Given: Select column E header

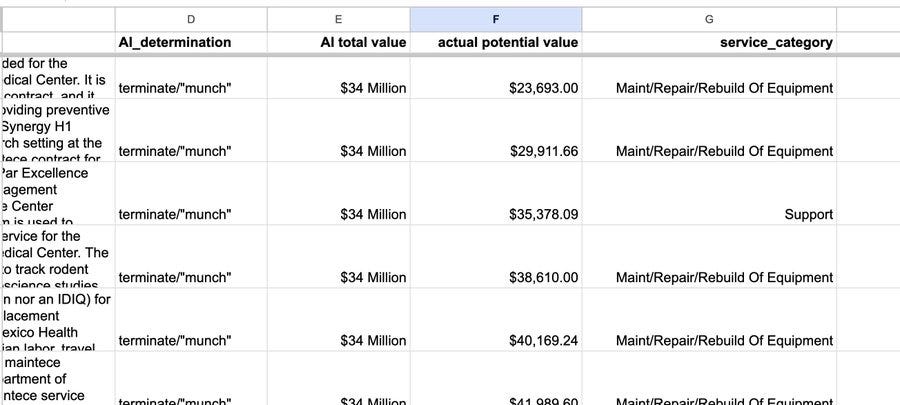Looking at the screenshot, I should click(x=338, y=19).
